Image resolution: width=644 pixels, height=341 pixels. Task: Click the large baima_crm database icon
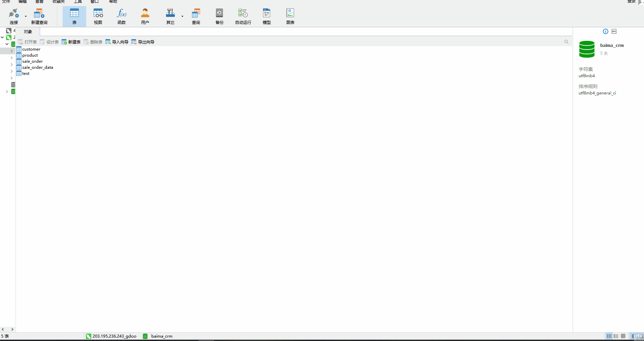(587, 49)
